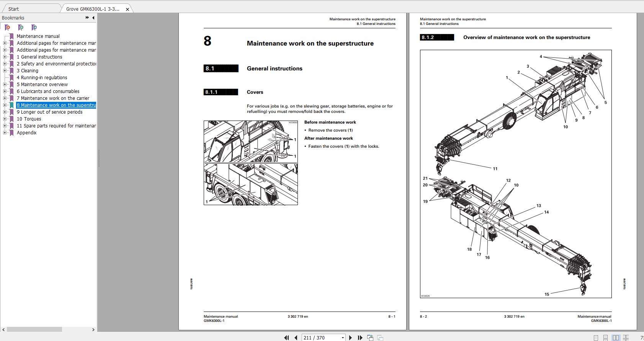Select the Appendix bookmark
This screenshot has height=341, width=644.
click(27, 133)
